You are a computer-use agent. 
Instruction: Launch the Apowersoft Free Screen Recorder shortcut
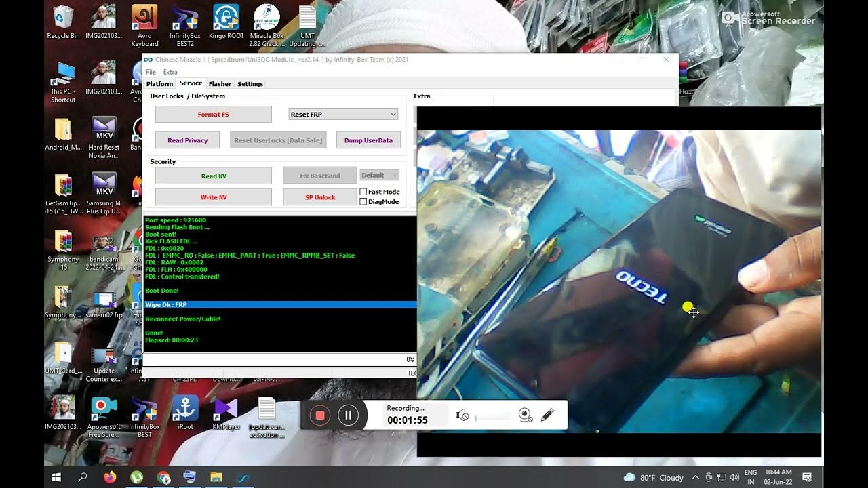(x=104, y=417)
